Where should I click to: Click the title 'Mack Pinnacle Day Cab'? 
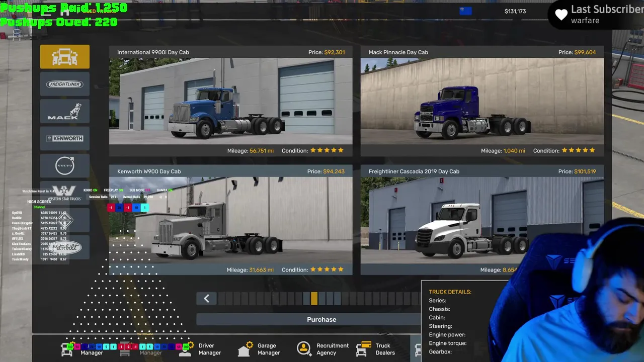[x=398, y=52]
